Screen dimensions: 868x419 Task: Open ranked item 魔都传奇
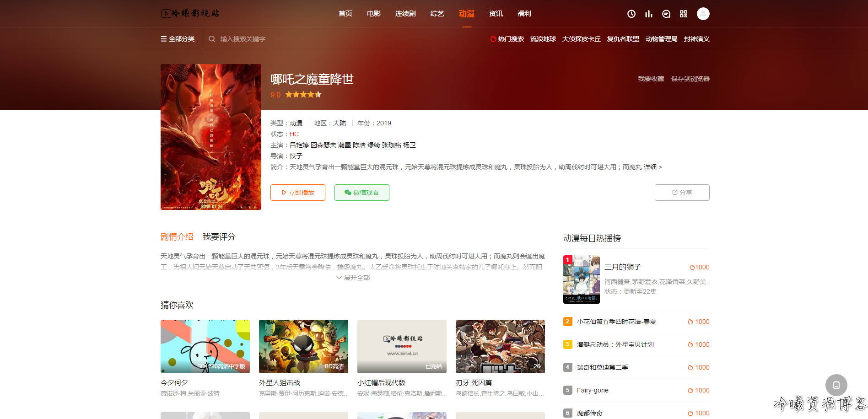click(590, 413)
